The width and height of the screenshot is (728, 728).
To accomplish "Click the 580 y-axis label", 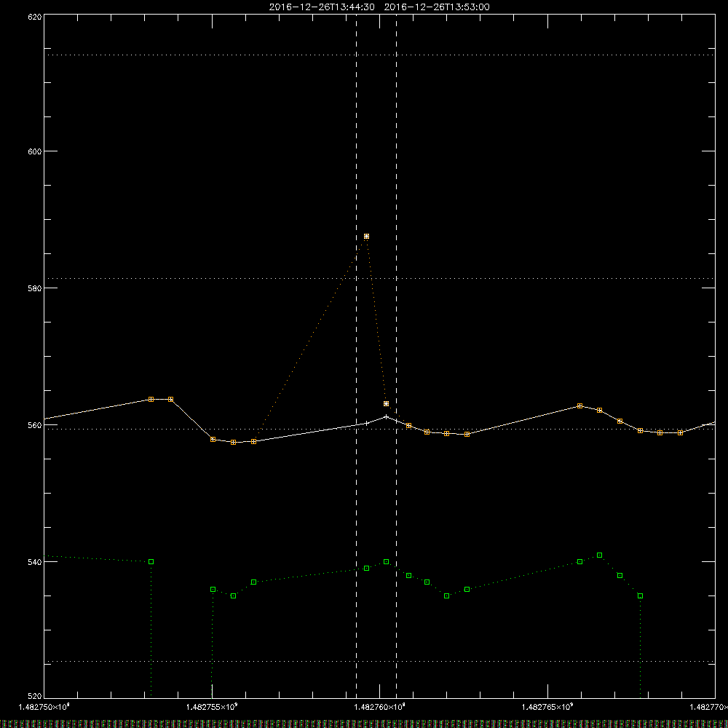I will pyautogui.click(x=35, y=288).
